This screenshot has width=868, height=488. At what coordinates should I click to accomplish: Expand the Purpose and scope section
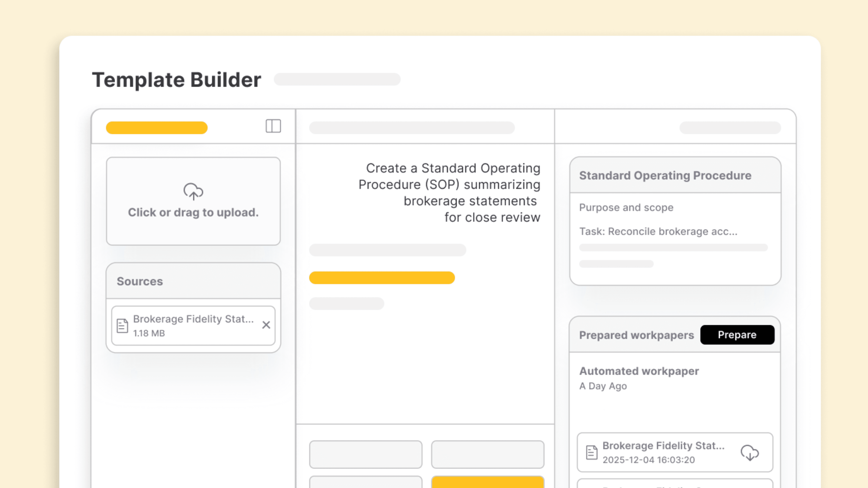(626, 207)
